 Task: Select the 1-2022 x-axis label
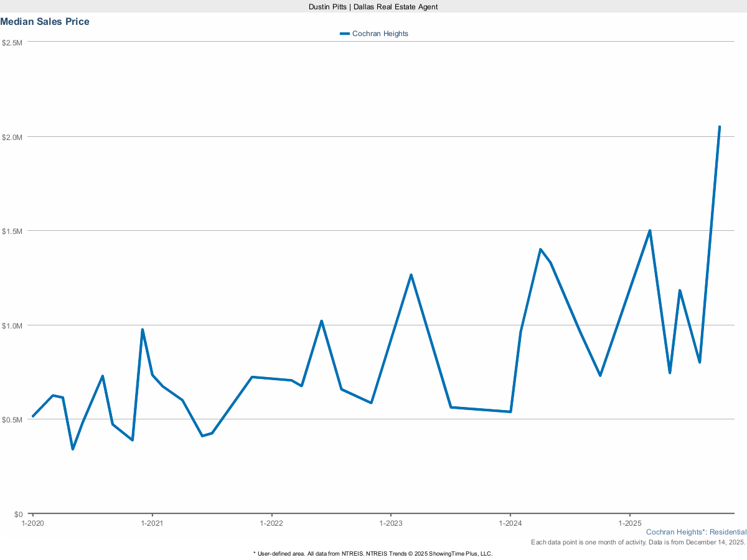[x=273, y=523]
